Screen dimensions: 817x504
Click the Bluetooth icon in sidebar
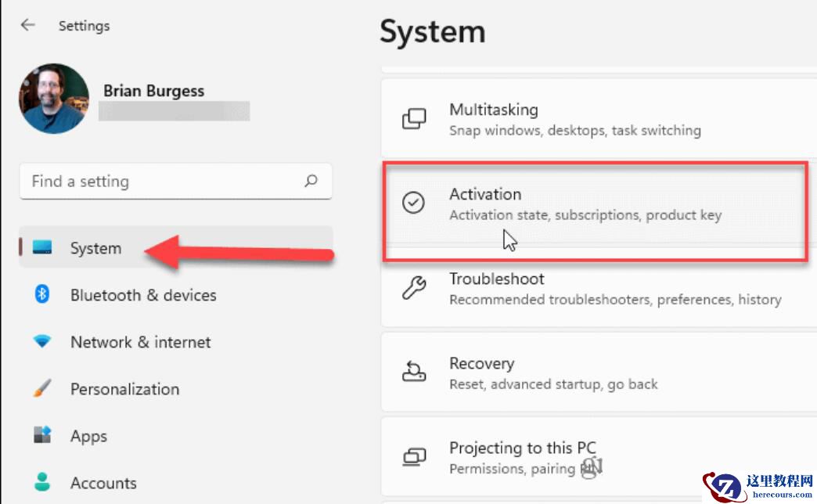42,294
